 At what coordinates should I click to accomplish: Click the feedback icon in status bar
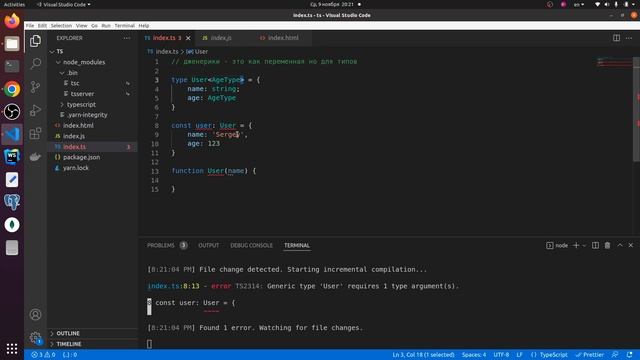coord(615,355)
